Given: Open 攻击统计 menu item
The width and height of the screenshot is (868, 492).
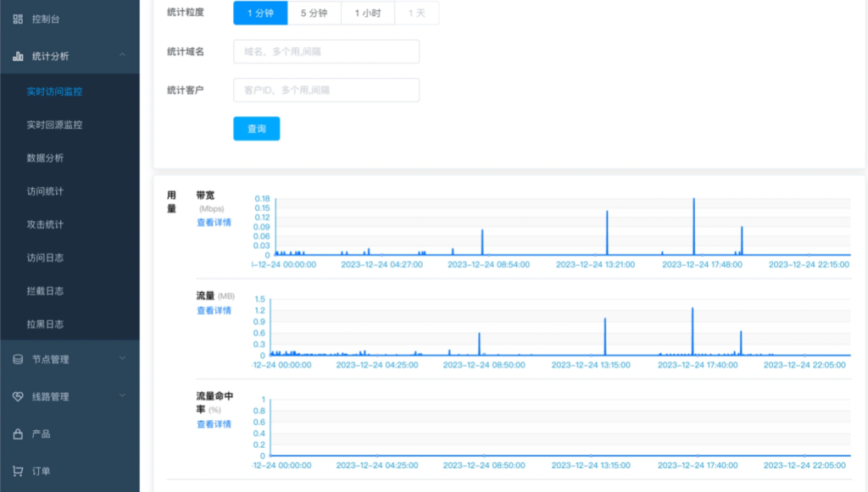Looking at the screenshot, I should click(70, 224).
